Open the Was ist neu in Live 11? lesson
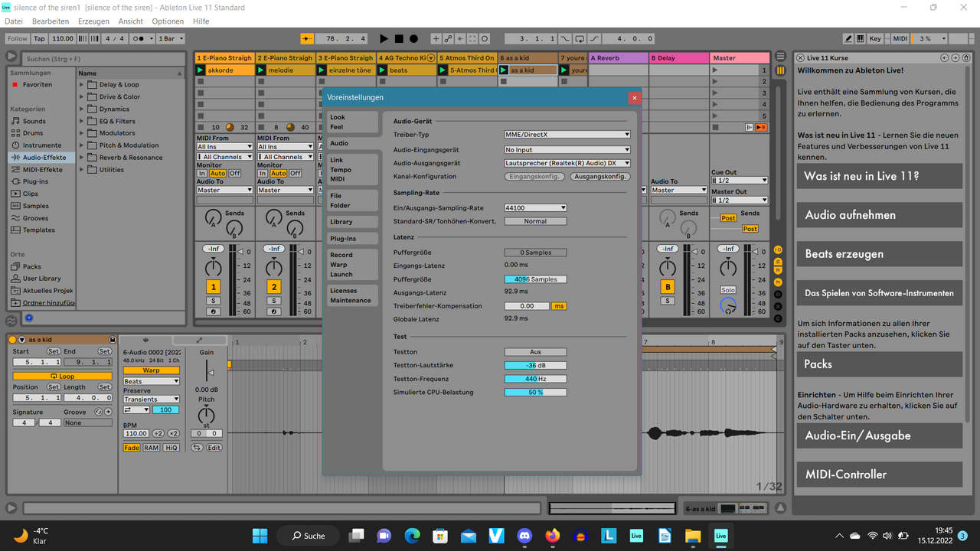 point(879,176)
